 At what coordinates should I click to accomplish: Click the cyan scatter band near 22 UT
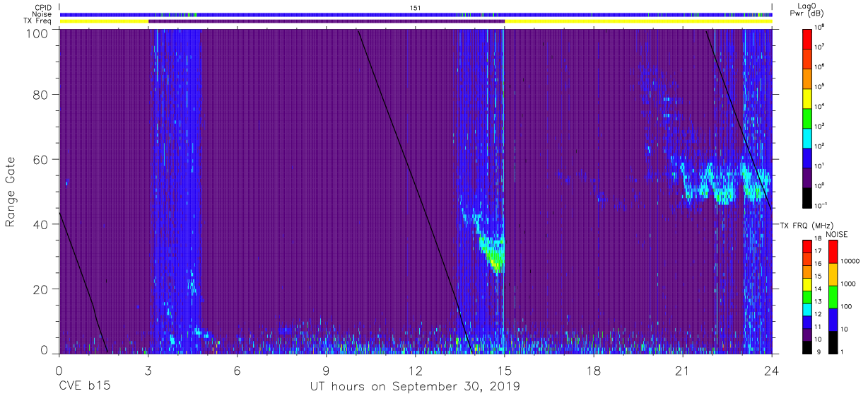[x=721, y=184]
